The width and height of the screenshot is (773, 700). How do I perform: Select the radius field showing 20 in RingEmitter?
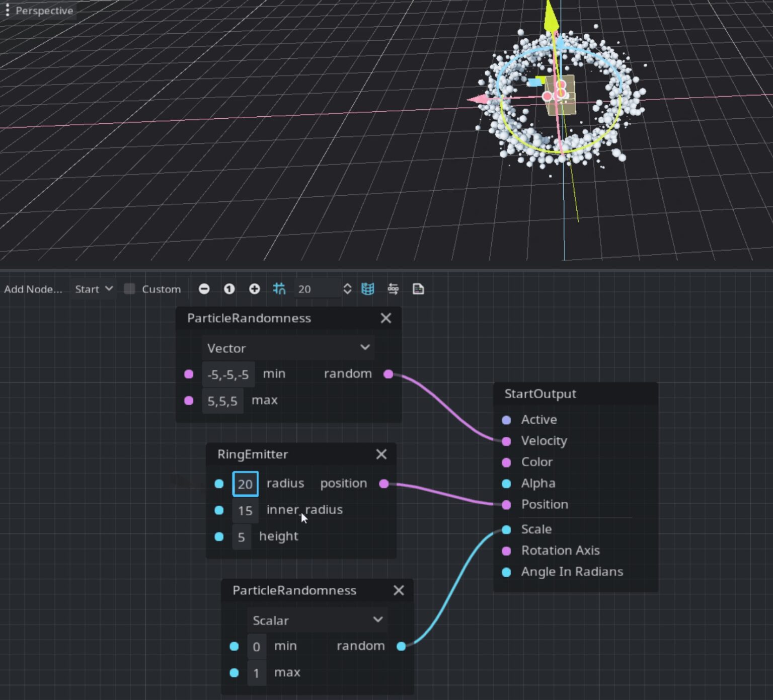coord(245,484)
